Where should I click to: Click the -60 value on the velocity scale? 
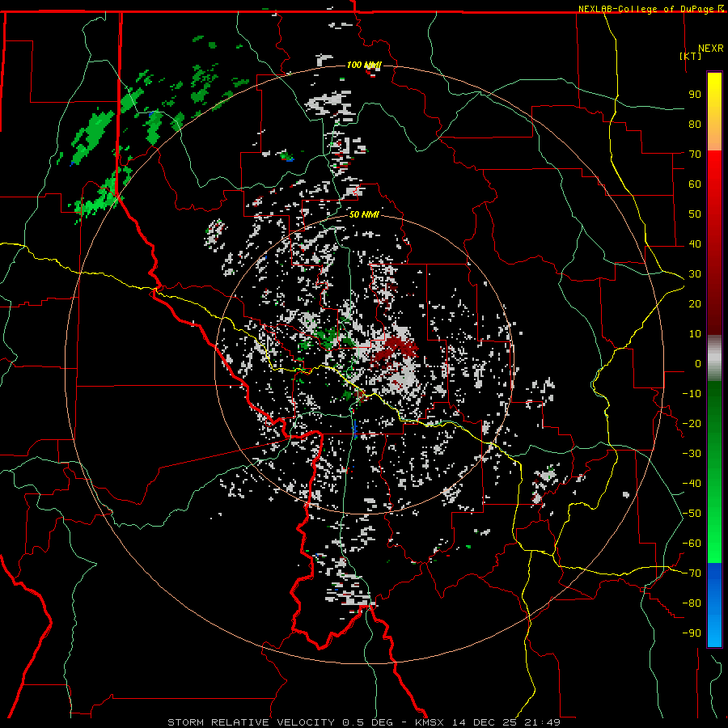tap(692, 544)
